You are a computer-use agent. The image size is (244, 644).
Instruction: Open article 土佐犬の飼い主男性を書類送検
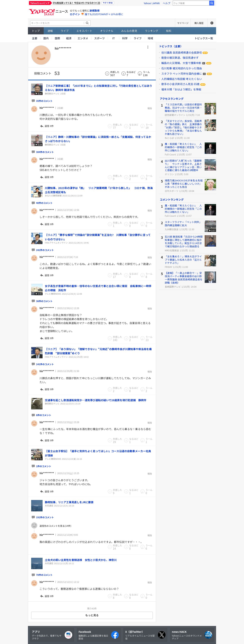(x=81, y=560)
